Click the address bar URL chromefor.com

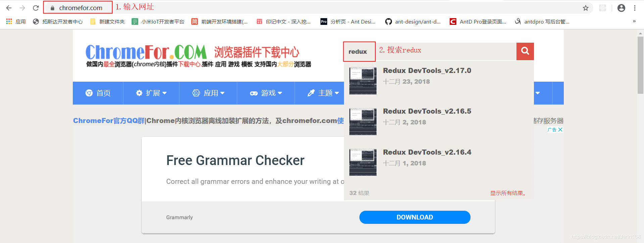pyautogui.click(x=81, y=8)
